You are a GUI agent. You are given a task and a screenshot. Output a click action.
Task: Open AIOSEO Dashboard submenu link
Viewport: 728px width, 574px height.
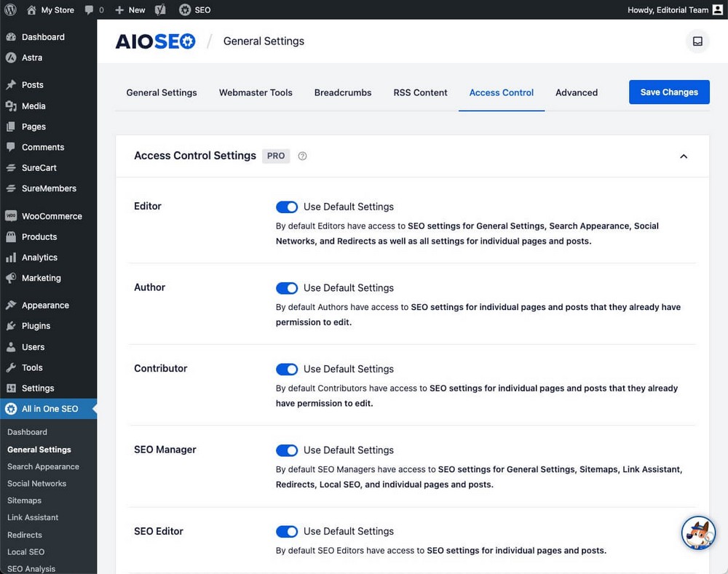click(x=27, y=432)
